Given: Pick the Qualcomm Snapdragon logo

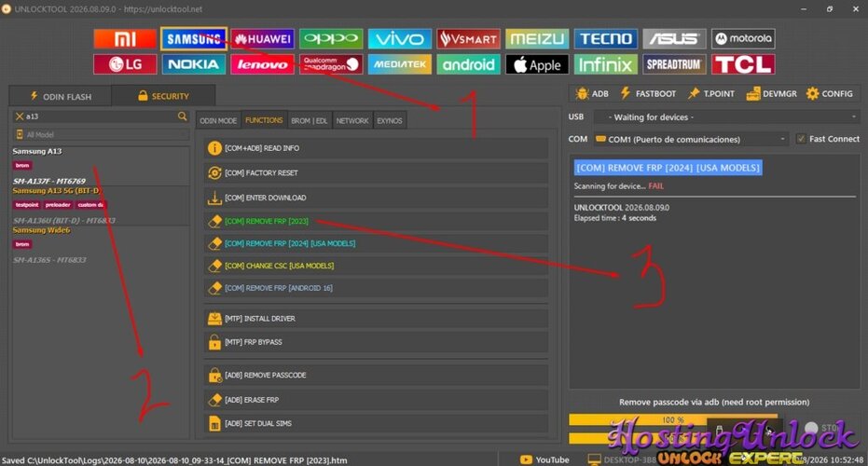Looking at the screenshot, I should click(x=331, y=64).
